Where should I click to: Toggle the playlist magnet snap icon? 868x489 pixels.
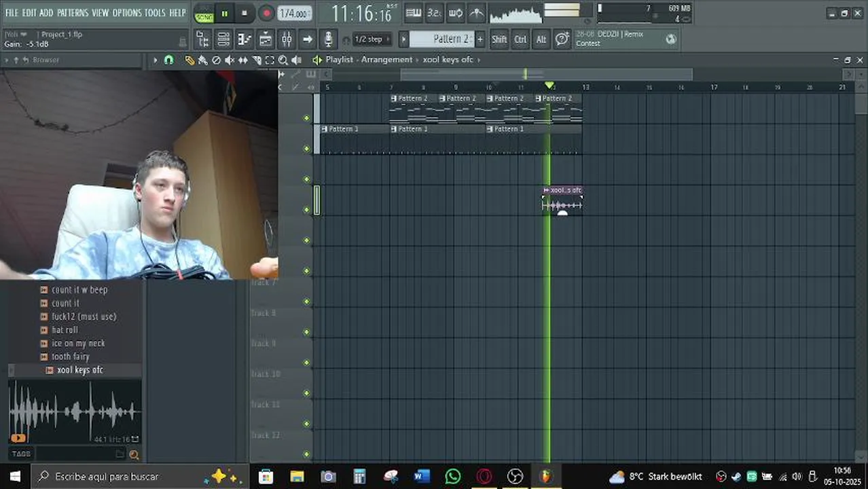[x=168, y=60]
